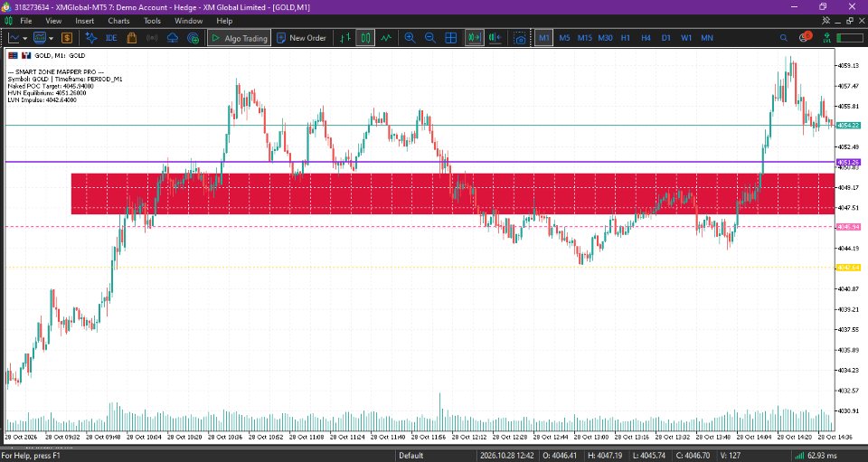The height and width of the screenshot is (462, 868).
Task: Open the indicators list icon
Action: coord(40,38)
